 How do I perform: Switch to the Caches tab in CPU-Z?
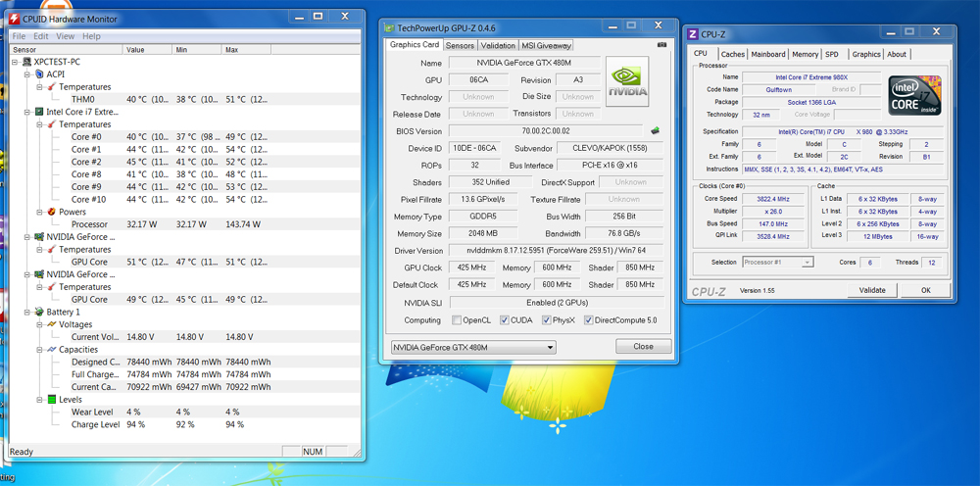click(732, 54)
